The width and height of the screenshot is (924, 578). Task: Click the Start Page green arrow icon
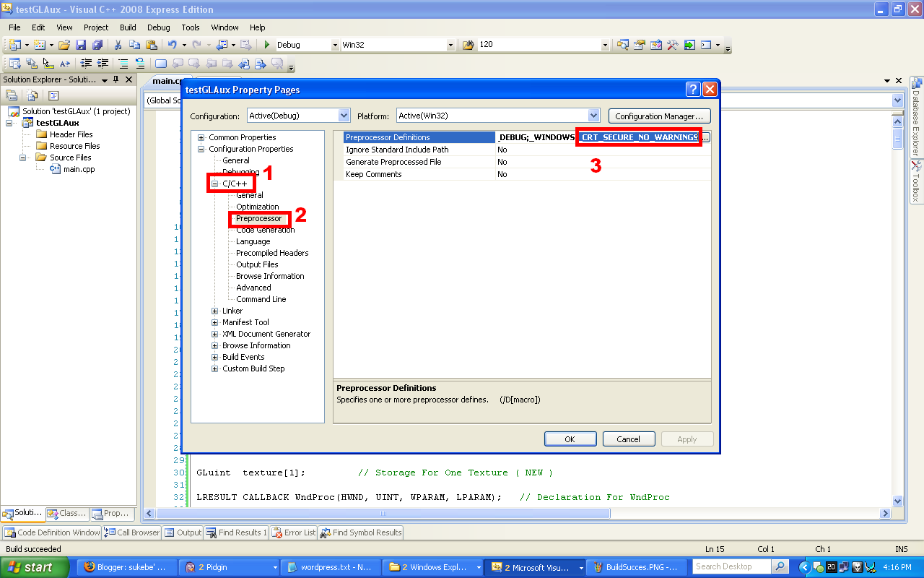pyautogui.click(x=689, y=45)
